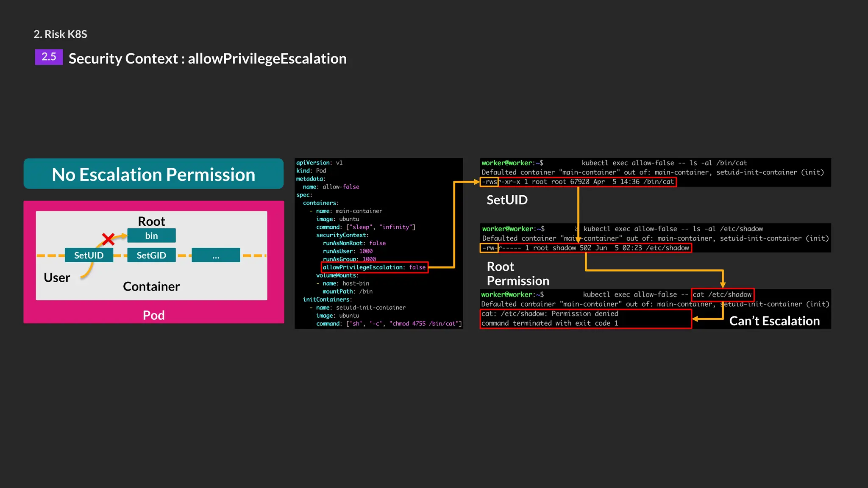The image size is (868, 488).
Task: Click the 'ls -al /bin/cat' kubectl command
Action: click(664, 163)
